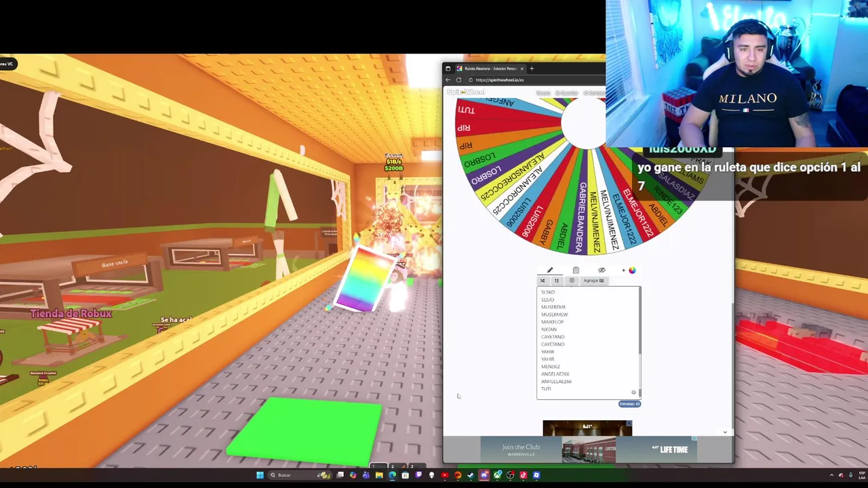The image size is (868, 488).
Task: Click the MUSERMEW entry in list
Action: 555,314
